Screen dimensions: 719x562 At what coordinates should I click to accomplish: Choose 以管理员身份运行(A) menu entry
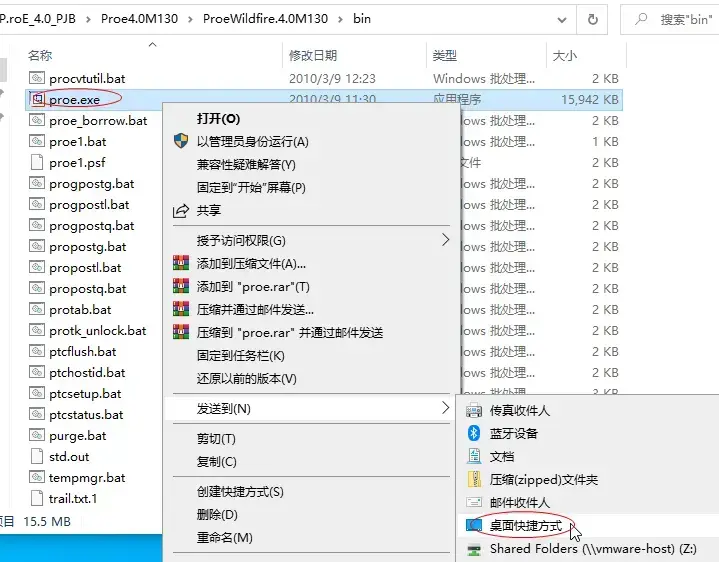(312, 141)
